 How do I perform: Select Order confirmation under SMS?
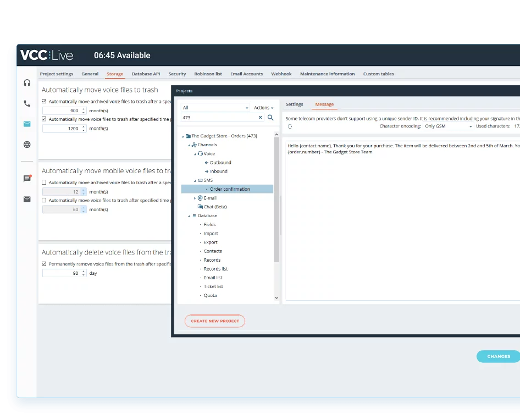(230, 189)
